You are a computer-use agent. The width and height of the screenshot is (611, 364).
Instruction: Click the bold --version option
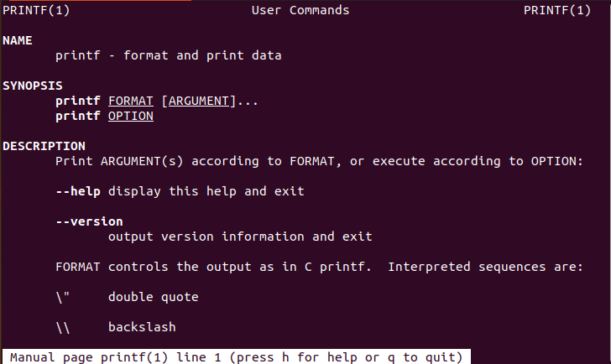89,221
